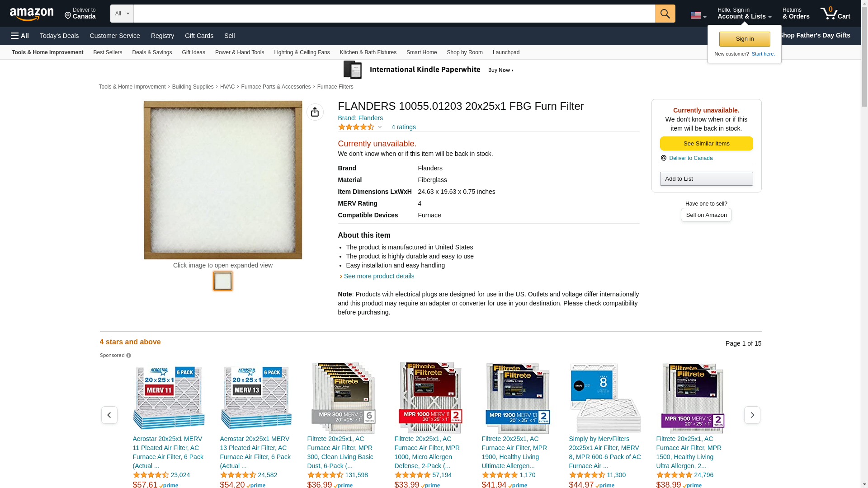Viewport: 868px width, 488px height.
Task: Click into the Amazon search field
Action: coord(394,14)
